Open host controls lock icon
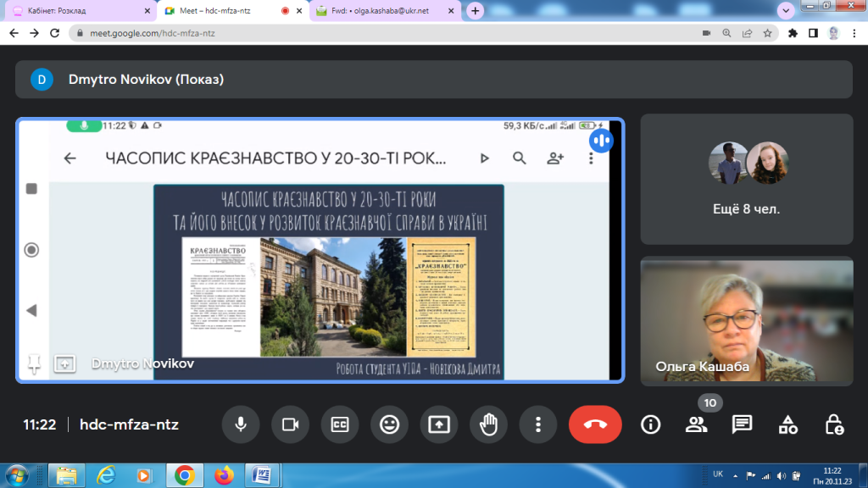Image resolution: width=868 pixels, height=488 pixels. pos(834,424)
